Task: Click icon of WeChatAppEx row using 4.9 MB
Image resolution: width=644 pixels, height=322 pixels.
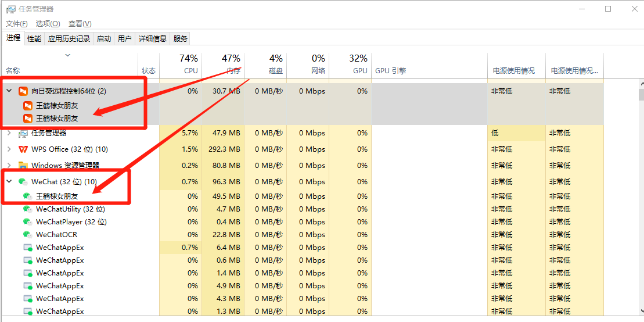Action: [27, 286]
